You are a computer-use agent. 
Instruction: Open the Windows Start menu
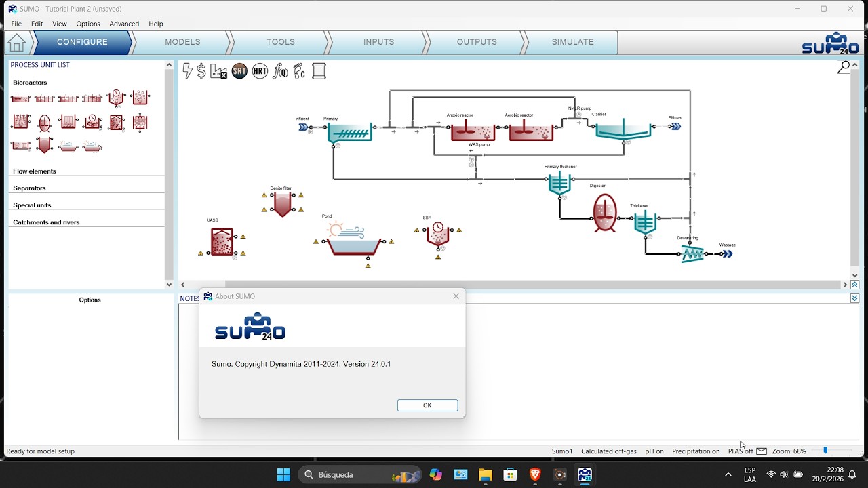pos(283,474)
